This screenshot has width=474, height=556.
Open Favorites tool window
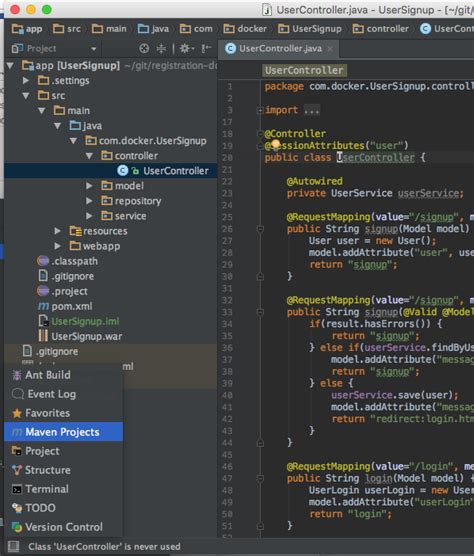(x=63, y=413)
